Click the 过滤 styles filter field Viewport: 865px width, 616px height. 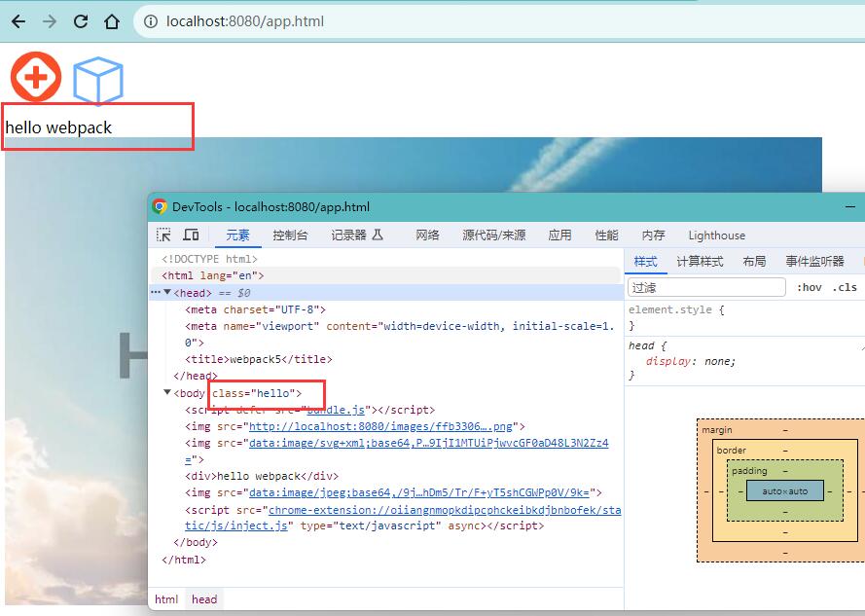(x=706, y=288)
